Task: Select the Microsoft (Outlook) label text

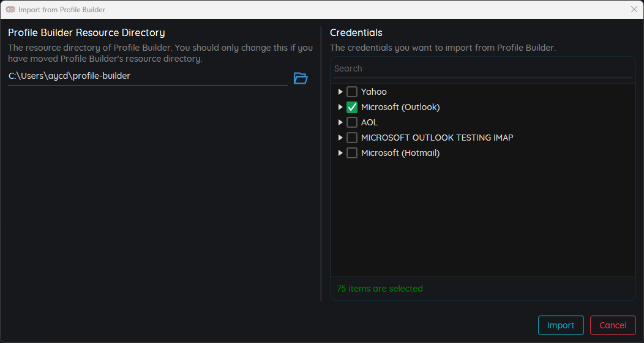Action: pos(400,107)
